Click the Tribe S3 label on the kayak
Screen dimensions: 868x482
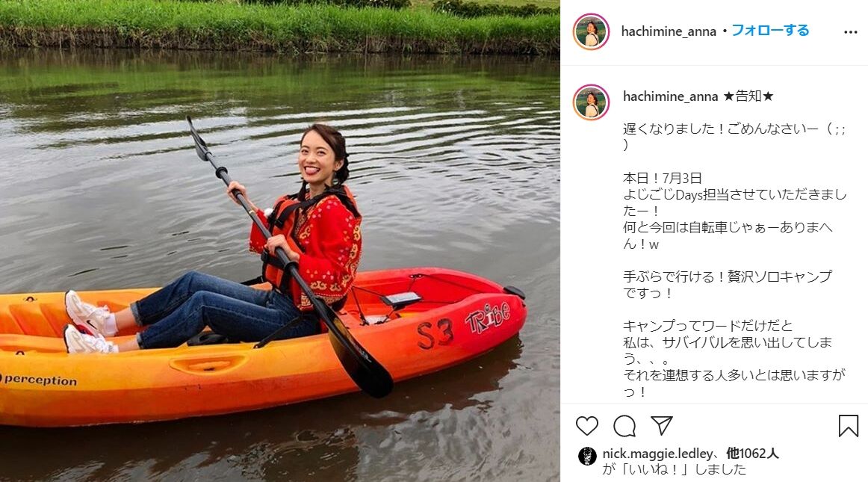tap(464, 326)
